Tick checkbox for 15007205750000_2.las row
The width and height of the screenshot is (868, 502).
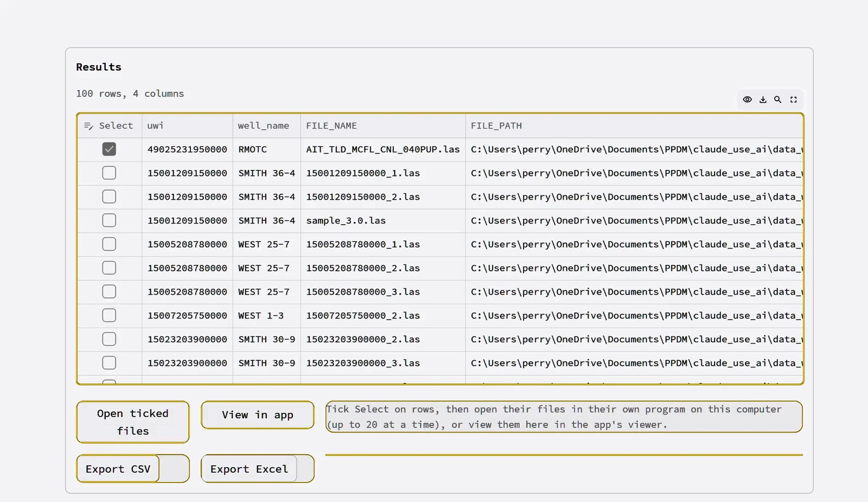109,315
